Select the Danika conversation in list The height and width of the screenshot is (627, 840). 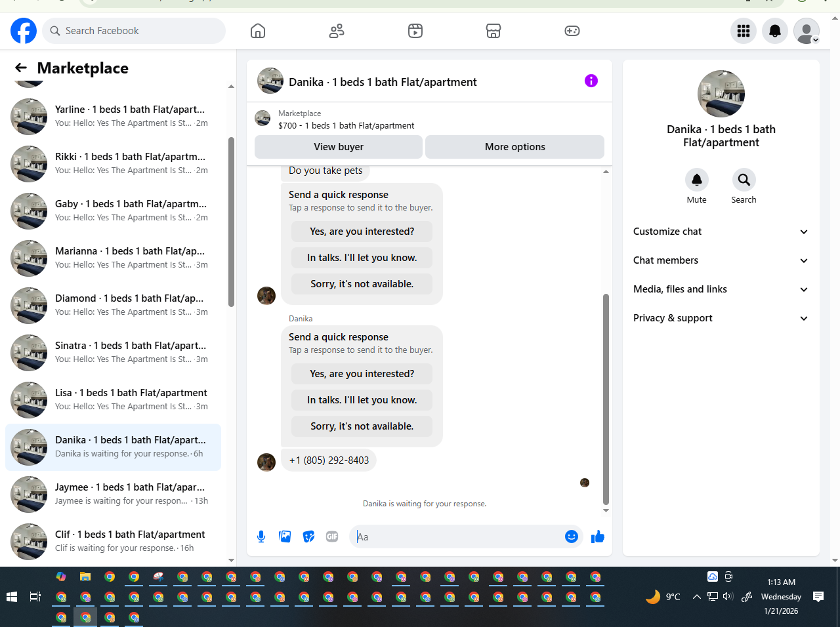tap(113, 447)
